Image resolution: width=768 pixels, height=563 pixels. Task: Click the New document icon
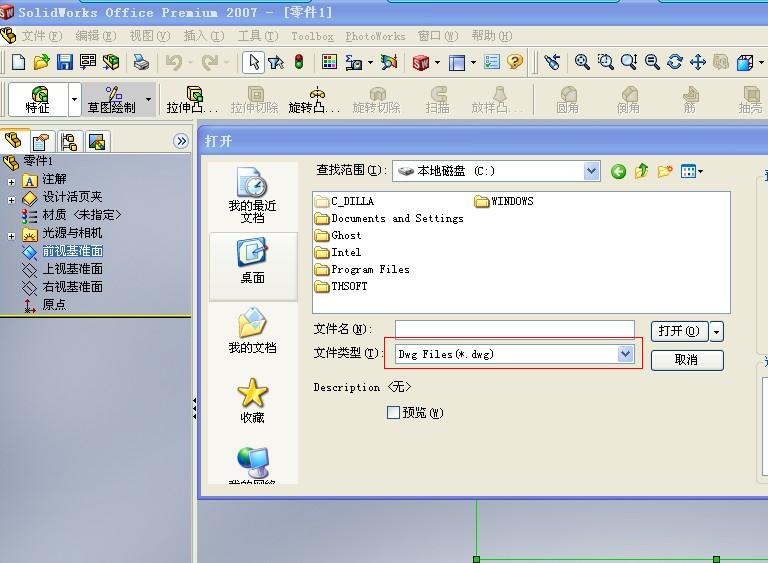pyautogui.click(x=18, y=62)
